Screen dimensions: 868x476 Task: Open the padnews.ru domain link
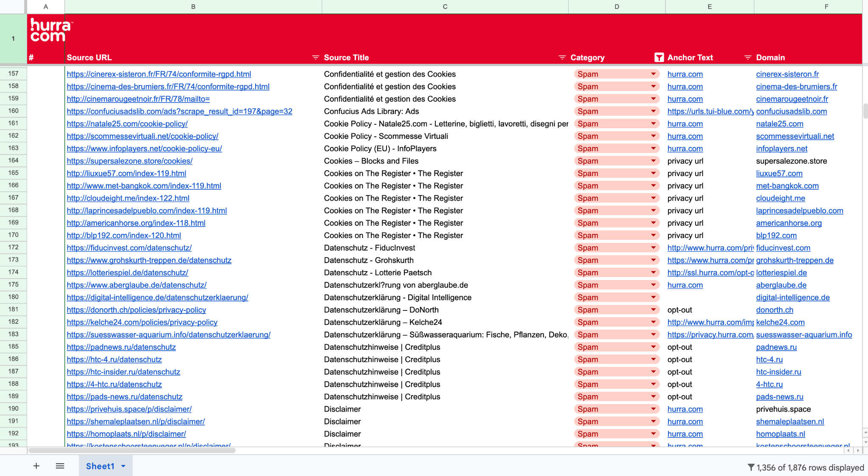pos(776,347)
